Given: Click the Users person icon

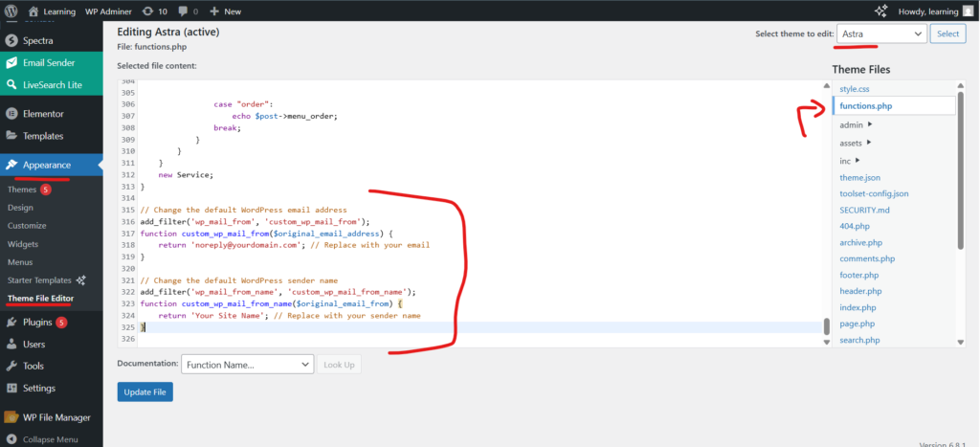Looking at the screenshot, I should pyautogui.click(x=11, y=344).
